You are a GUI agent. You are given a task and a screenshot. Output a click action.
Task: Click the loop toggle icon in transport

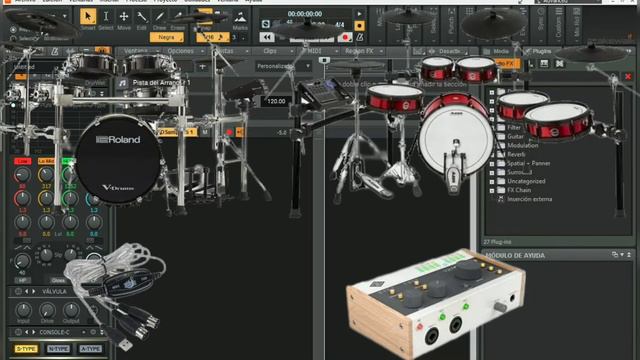266,24
